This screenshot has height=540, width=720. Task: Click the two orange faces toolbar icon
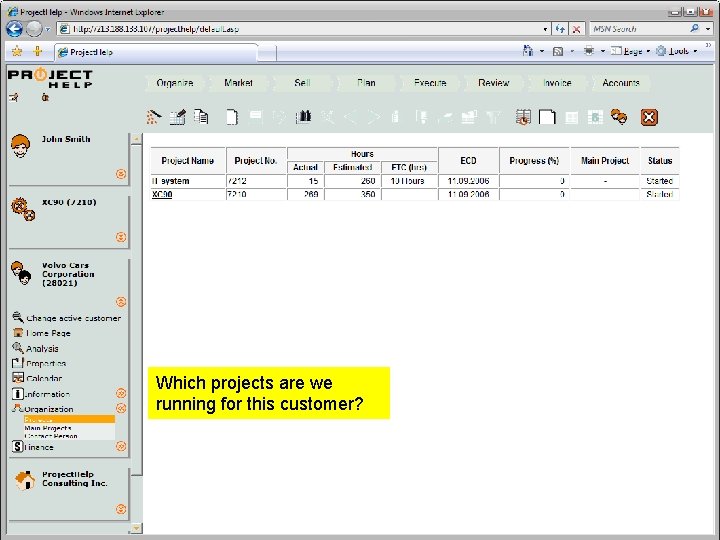pos(619,117)
